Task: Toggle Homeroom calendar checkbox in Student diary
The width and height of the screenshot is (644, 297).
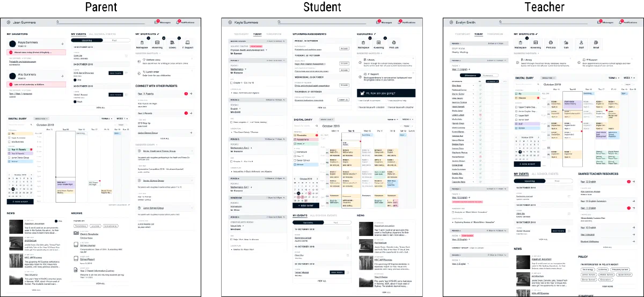Action: (x=295, y=152)
